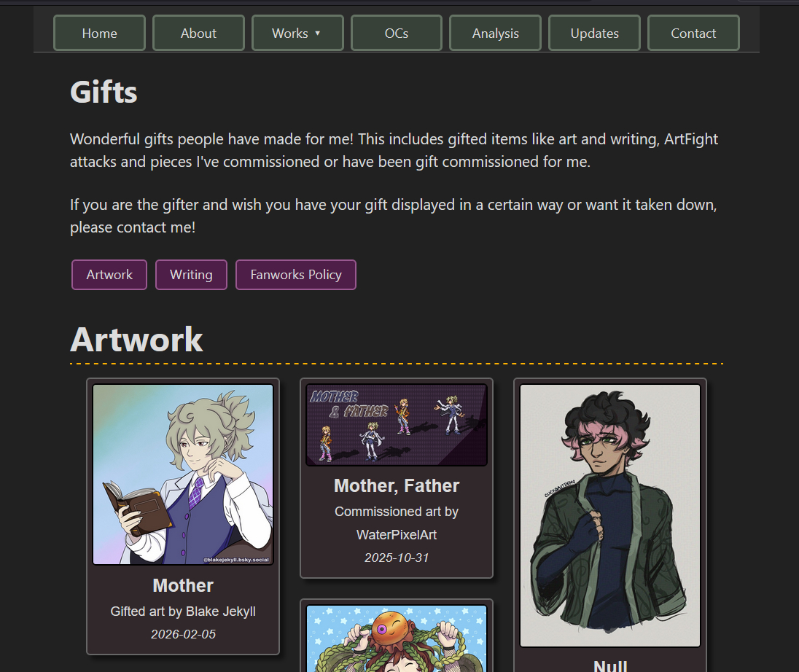The image size is (799, 672).
Task: Open the Mother reading-book artwork thumbnail
Action: (x=183, y=474)
